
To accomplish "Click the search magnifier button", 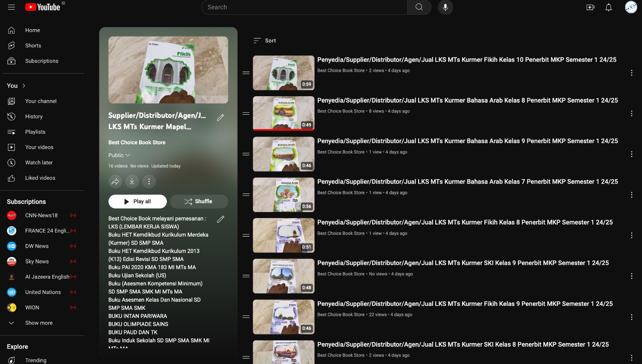I will click(x=419, y=7).
